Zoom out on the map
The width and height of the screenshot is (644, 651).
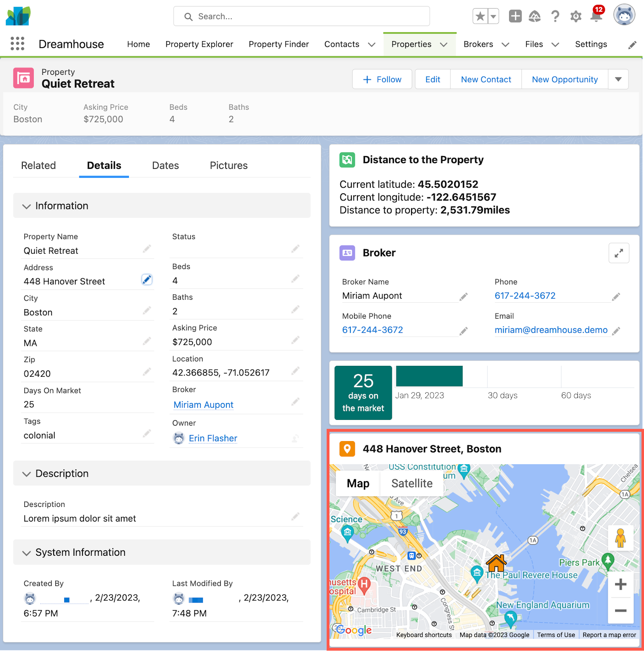point(620,610)
